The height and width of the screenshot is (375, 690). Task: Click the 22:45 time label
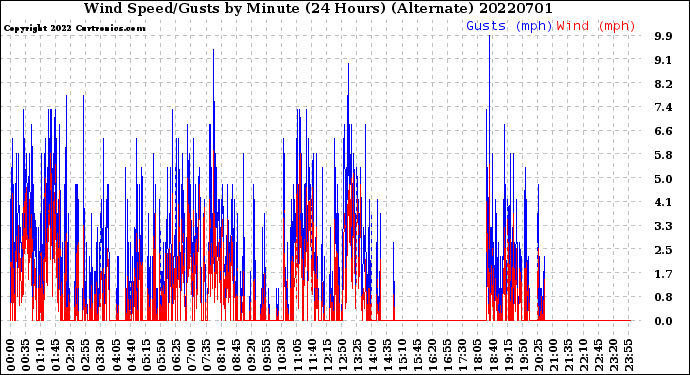(x=598, y=355)
